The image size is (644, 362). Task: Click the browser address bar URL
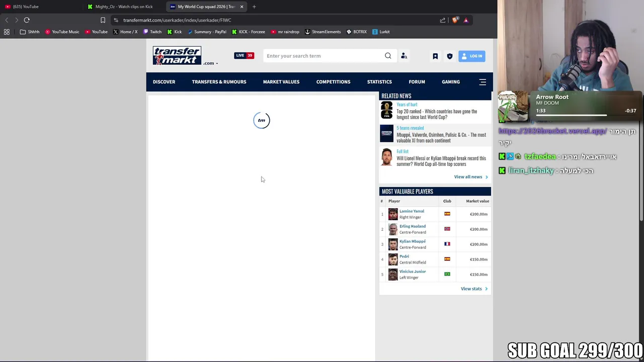(x=177, y=20)
